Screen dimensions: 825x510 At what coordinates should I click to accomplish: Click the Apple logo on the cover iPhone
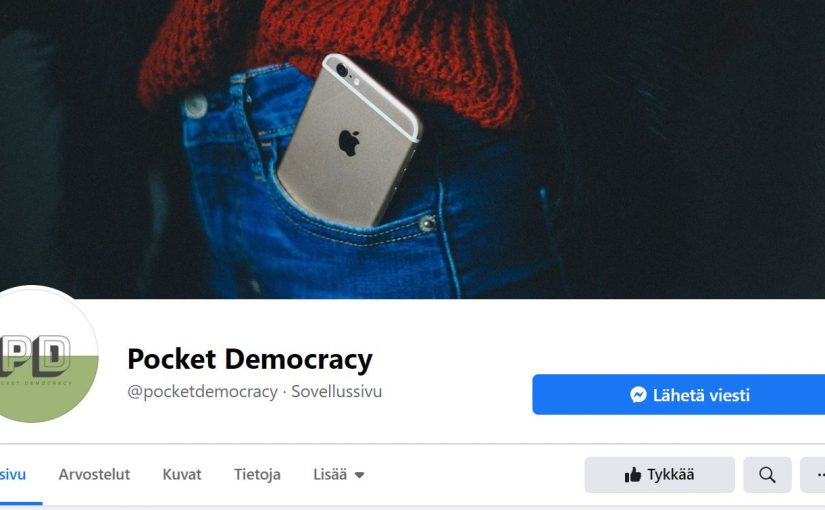(x=348, y=143)
